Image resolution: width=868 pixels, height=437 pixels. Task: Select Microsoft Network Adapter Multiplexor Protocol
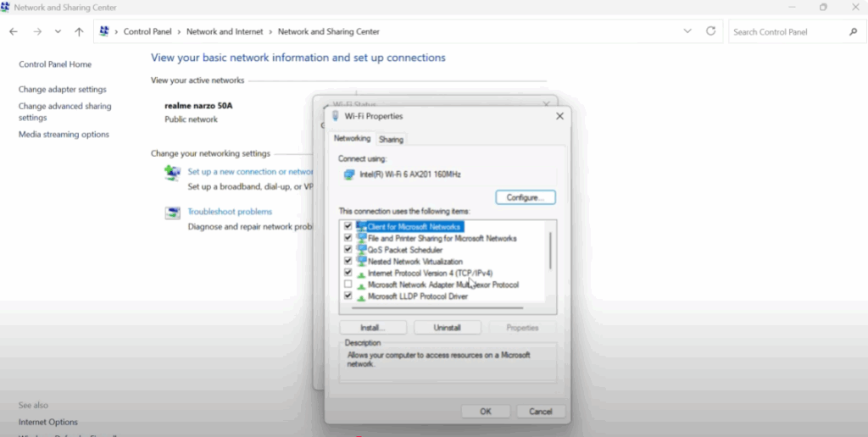(x=442, y=285)
